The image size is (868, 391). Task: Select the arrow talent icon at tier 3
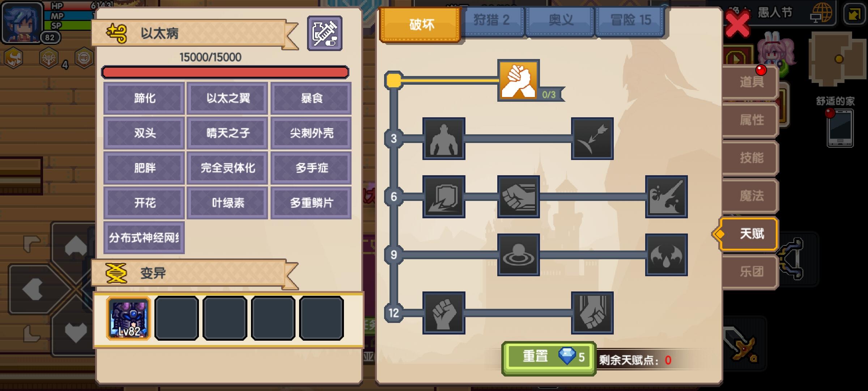[x=592, y=139]
